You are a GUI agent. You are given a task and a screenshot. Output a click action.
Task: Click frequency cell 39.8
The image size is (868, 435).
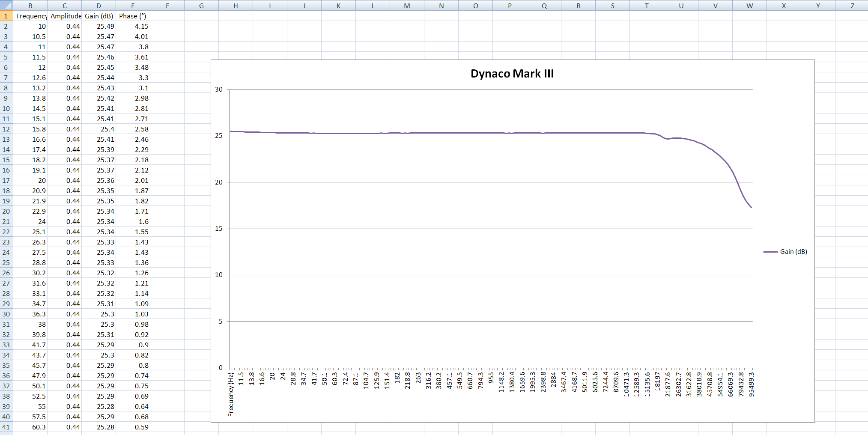tap(30, 334)
